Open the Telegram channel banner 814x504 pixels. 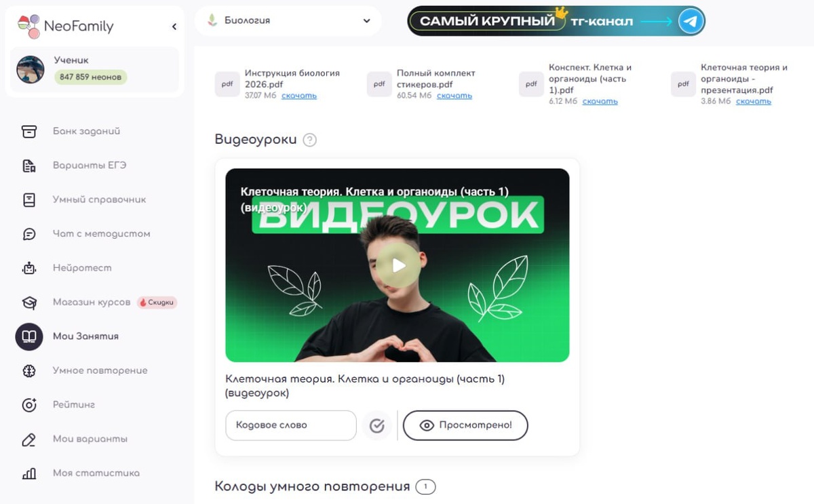tap(556, 21)
